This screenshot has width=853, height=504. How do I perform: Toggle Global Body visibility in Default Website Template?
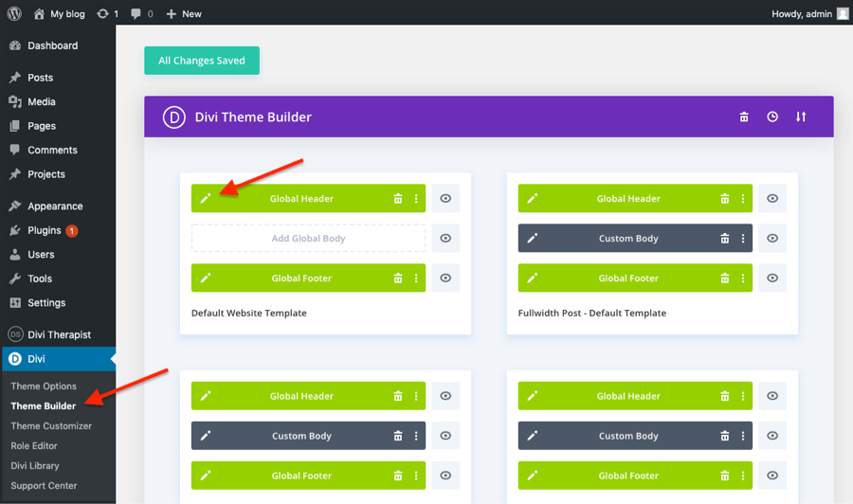point(445,238)
